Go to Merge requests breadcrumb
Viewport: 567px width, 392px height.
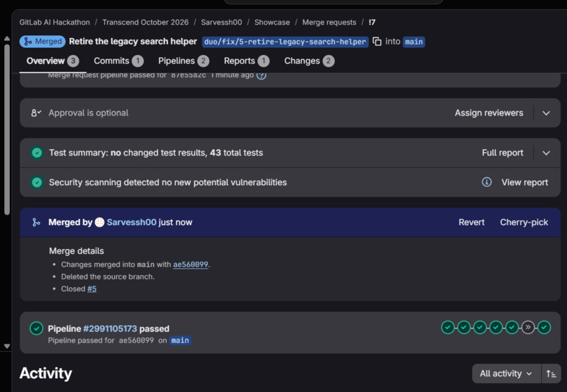click(x=329, y=22)
